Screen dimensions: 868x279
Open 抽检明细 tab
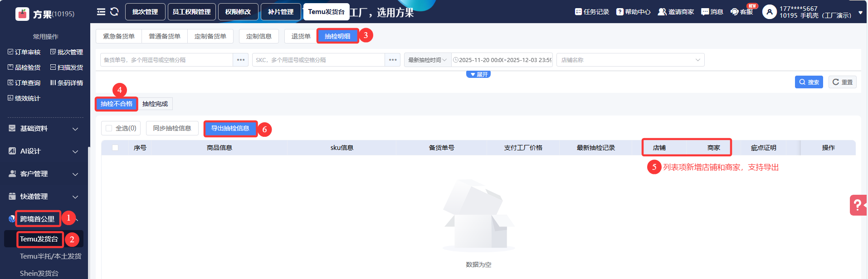tap(337, 36)
